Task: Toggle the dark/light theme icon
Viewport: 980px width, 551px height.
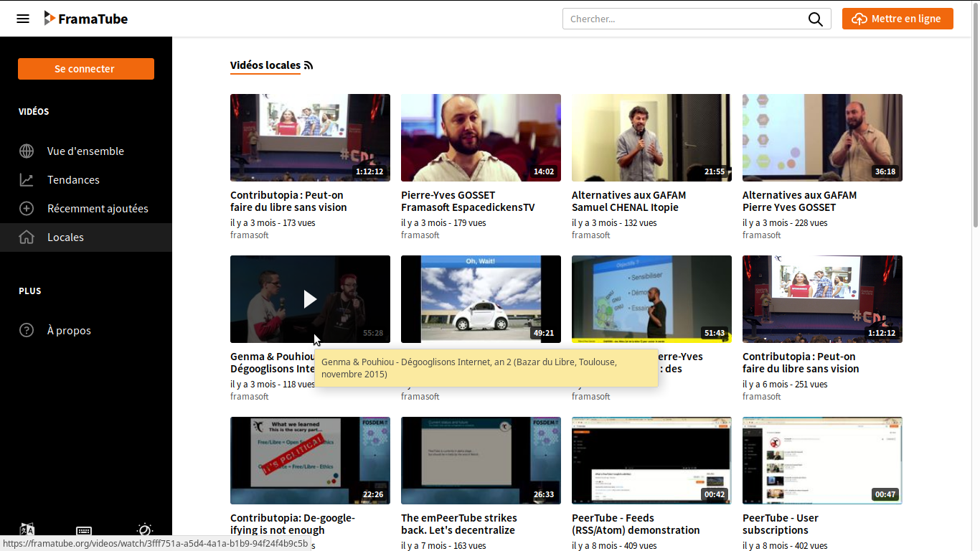Action: (x=144, y=530)
